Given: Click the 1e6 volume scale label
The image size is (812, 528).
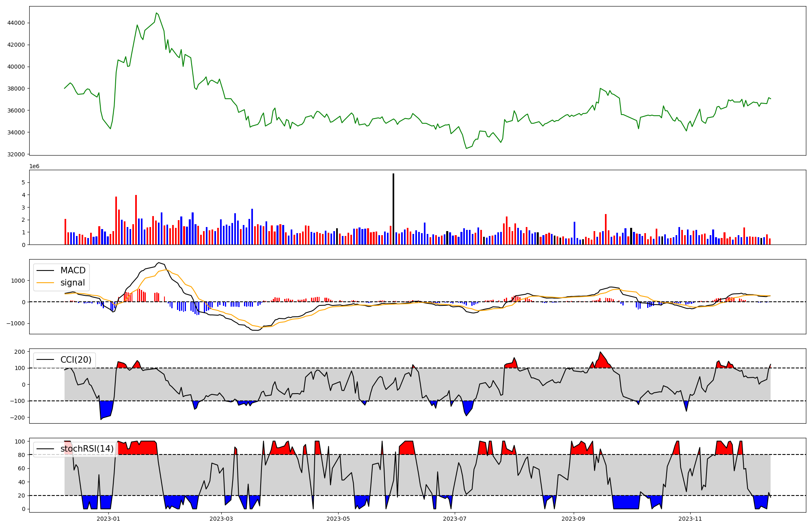Looking at the screenshot, I should (34, 167).
